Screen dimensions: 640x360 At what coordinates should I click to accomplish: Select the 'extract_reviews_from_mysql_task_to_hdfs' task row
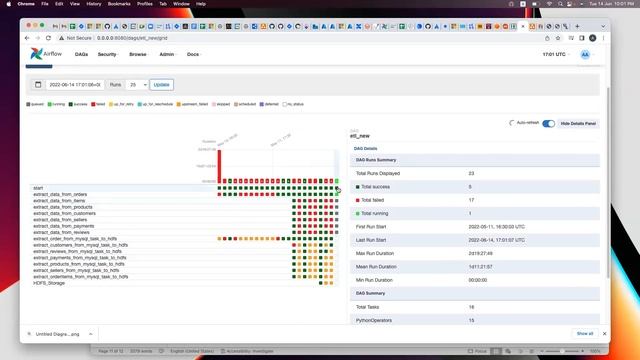[x=184, y=251]
